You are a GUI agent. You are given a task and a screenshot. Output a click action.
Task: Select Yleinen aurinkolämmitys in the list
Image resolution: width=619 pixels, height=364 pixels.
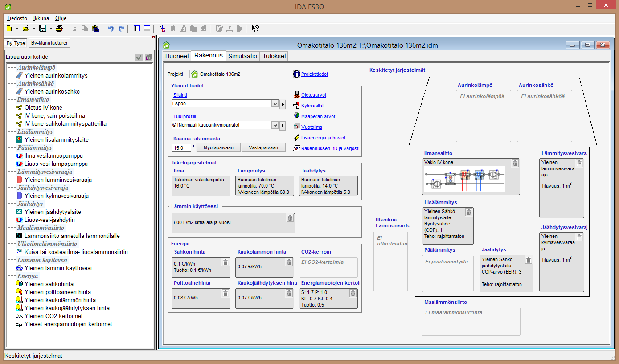click(56, 76)
